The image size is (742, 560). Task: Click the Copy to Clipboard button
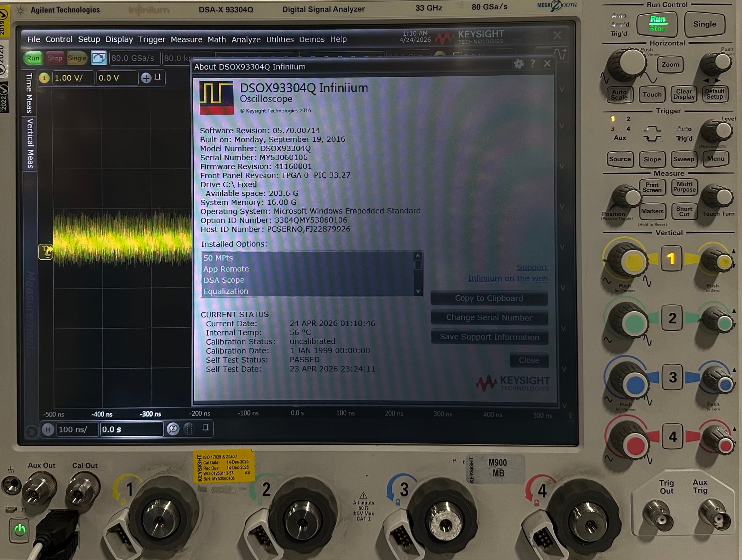[x=489, y=298]
